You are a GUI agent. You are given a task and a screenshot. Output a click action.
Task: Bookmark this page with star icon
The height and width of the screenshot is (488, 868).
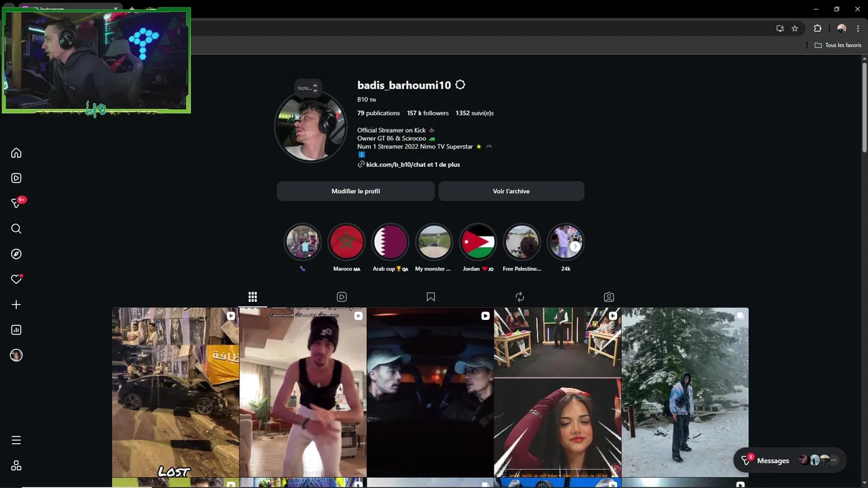point(795,28)
